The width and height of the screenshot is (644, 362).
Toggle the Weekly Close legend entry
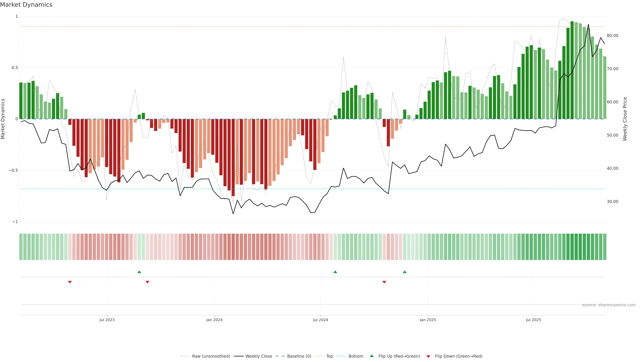click(258, 356)
